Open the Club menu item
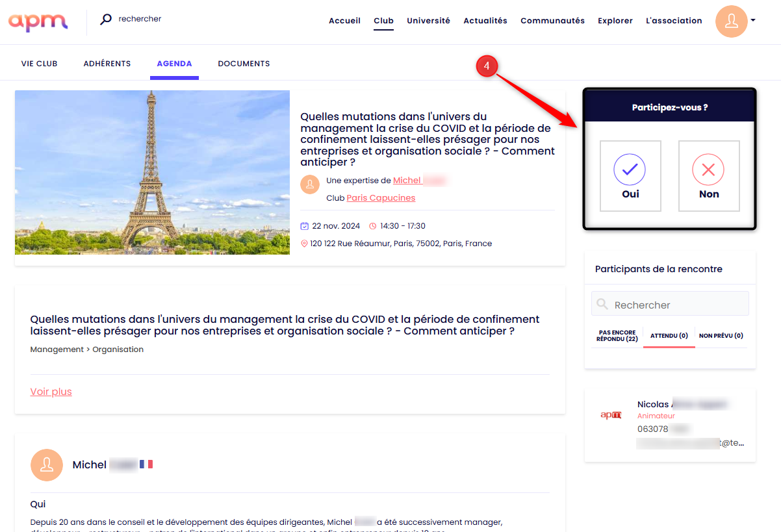The image size is (781, 532). (383, 21)
